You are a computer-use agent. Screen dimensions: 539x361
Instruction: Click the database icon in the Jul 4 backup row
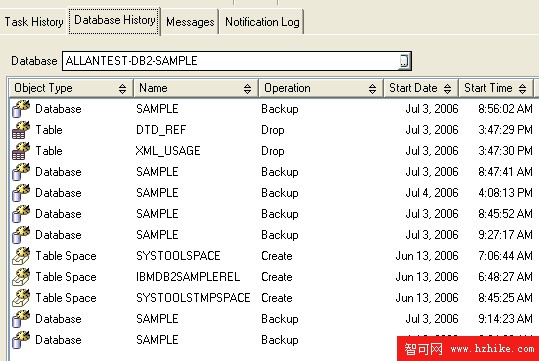click(x=21, y=193)
